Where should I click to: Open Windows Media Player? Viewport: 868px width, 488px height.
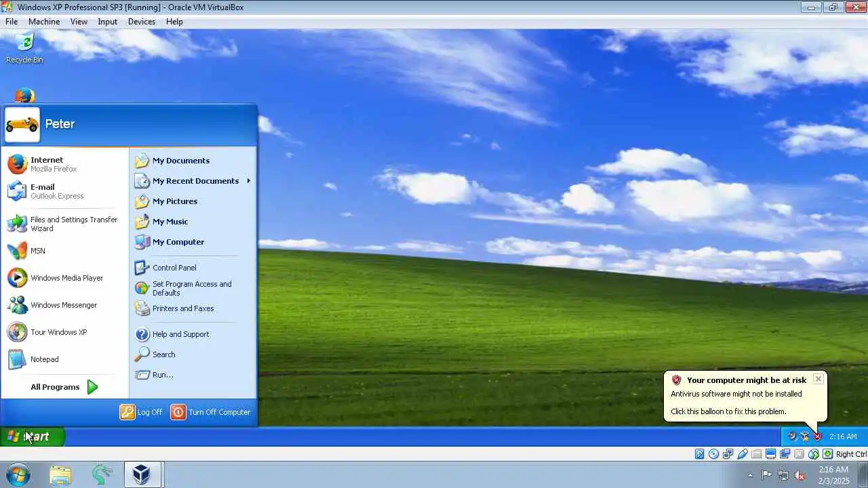click(64, 278)
